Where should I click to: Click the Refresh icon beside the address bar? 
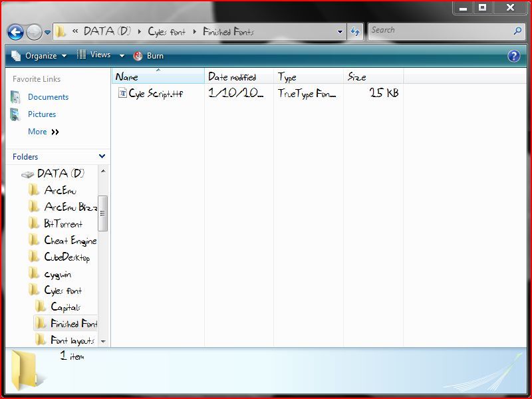(355, 32)
